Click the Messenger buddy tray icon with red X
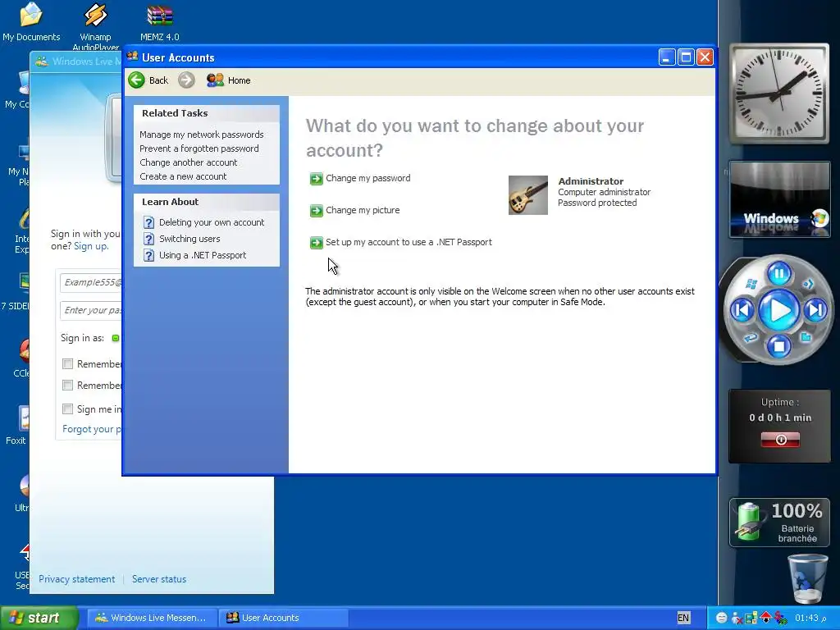Screen dimensions: 840x630 tap(737, 618)
